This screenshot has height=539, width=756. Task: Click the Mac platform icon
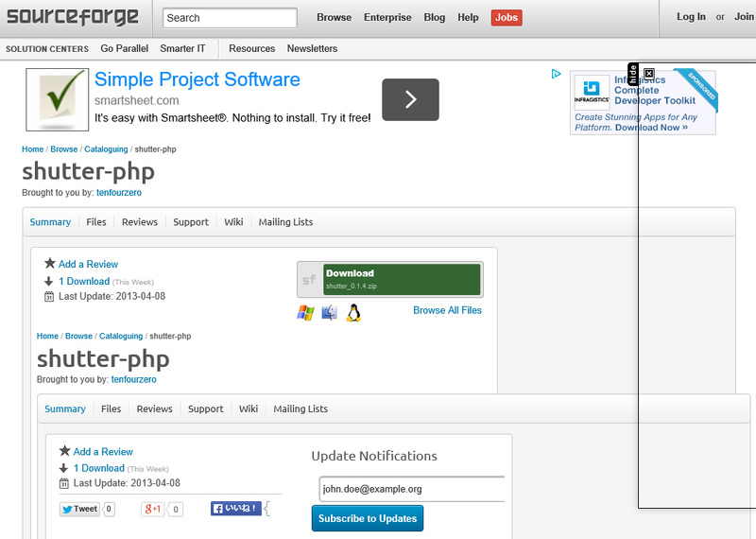coord(329,313)
